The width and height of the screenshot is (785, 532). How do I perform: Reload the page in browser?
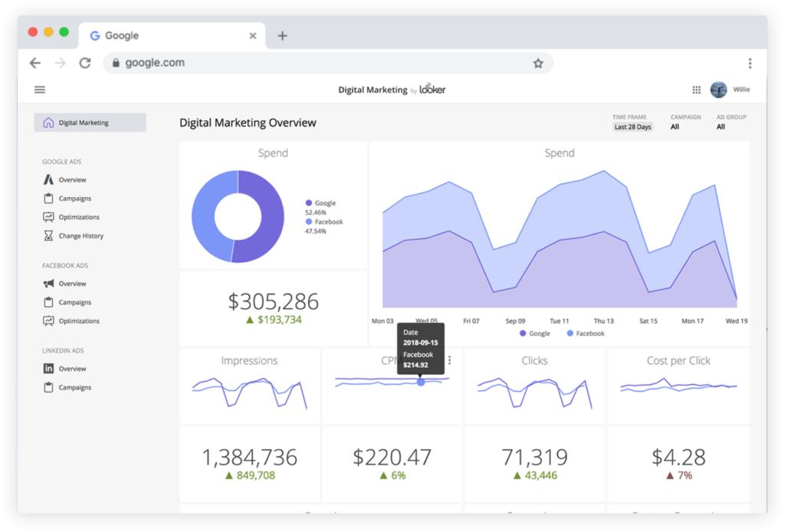click(x=84, y=64)
